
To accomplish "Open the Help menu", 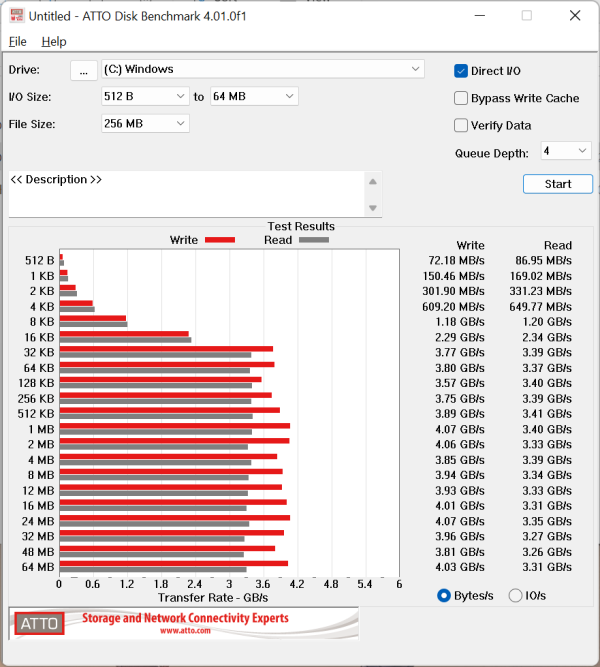I will 54,42.
